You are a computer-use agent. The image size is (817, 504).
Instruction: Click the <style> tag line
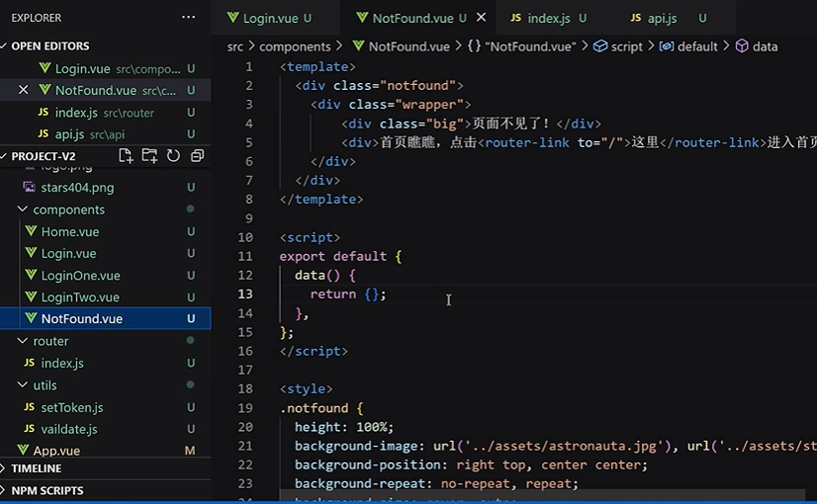[306, 389]
